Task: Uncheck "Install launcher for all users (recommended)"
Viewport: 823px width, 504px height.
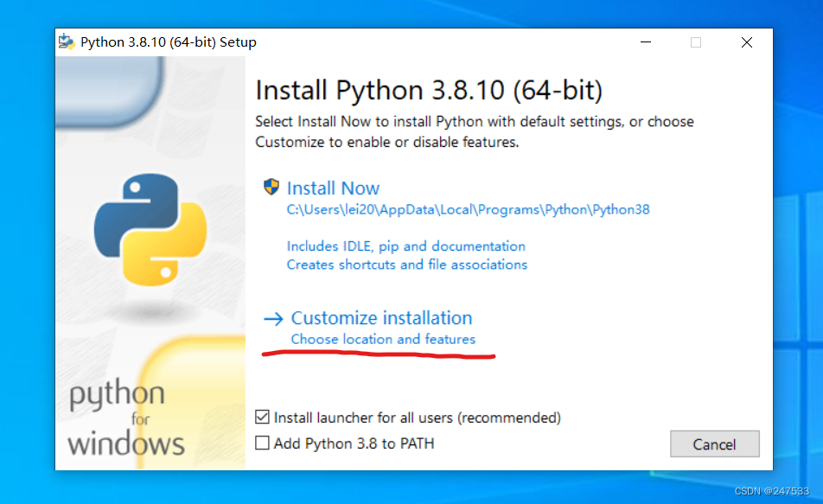Action: point(261,417)
